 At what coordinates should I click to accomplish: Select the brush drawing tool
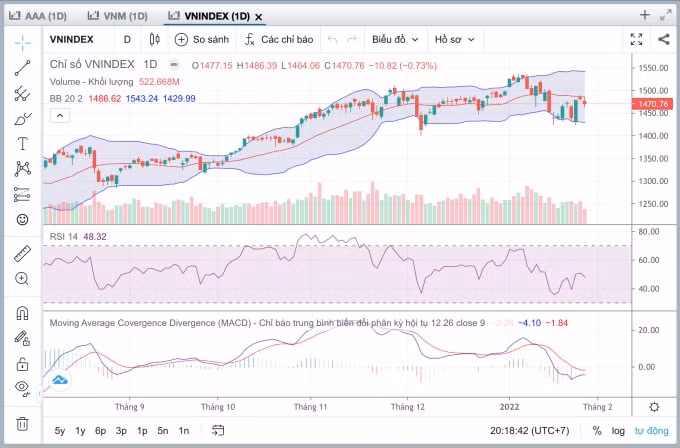coord(22,119)
